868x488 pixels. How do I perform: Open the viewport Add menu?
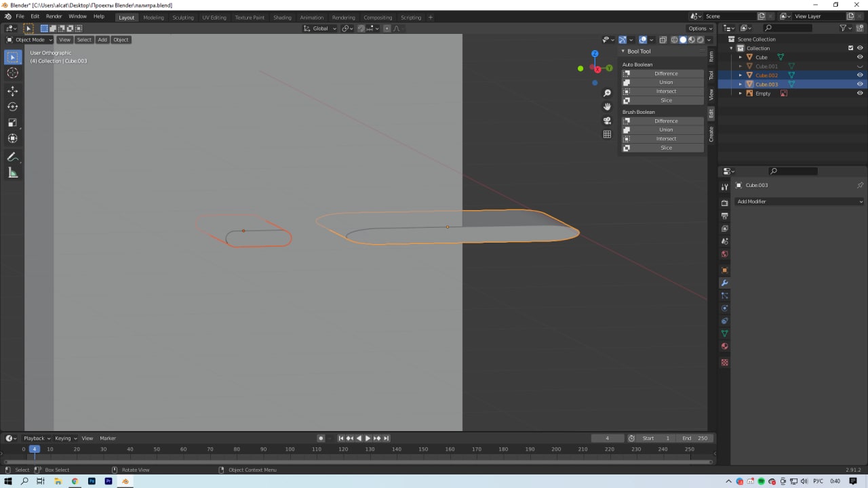point(102,39)
